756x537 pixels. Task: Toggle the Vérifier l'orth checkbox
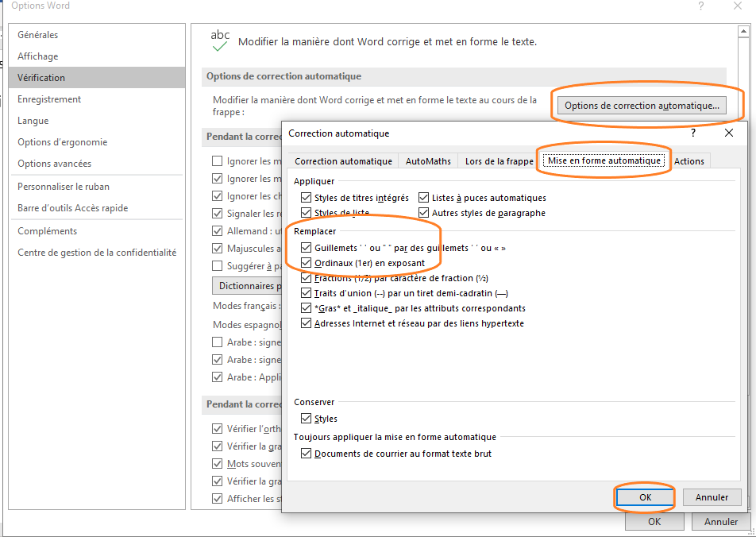218,428
